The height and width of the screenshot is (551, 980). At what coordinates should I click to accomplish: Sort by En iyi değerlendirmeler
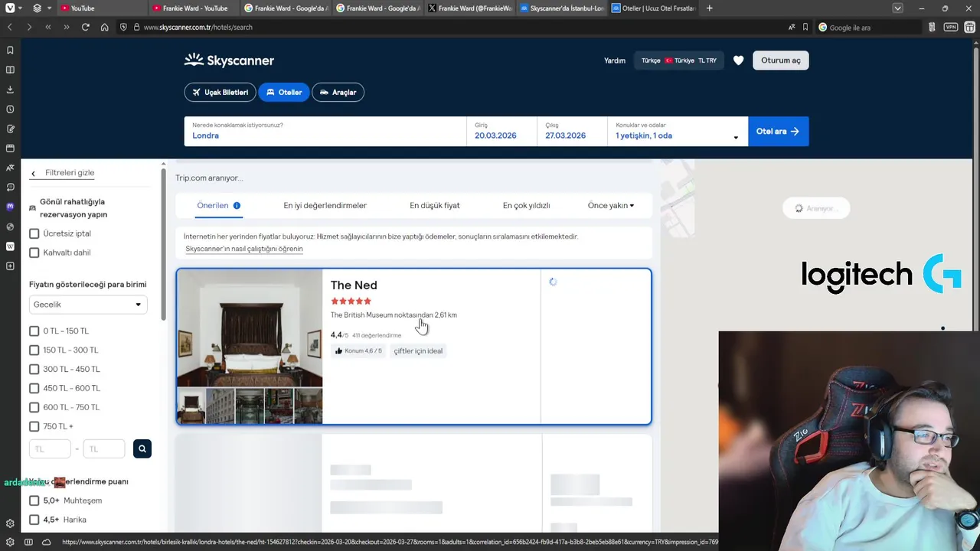(x=325, y=205)
